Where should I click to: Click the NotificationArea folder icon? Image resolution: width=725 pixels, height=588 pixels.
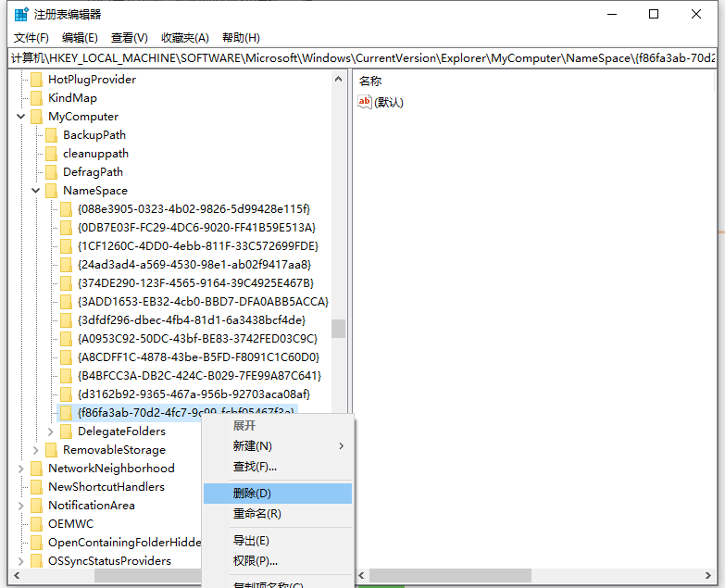[x=37, y=506]
